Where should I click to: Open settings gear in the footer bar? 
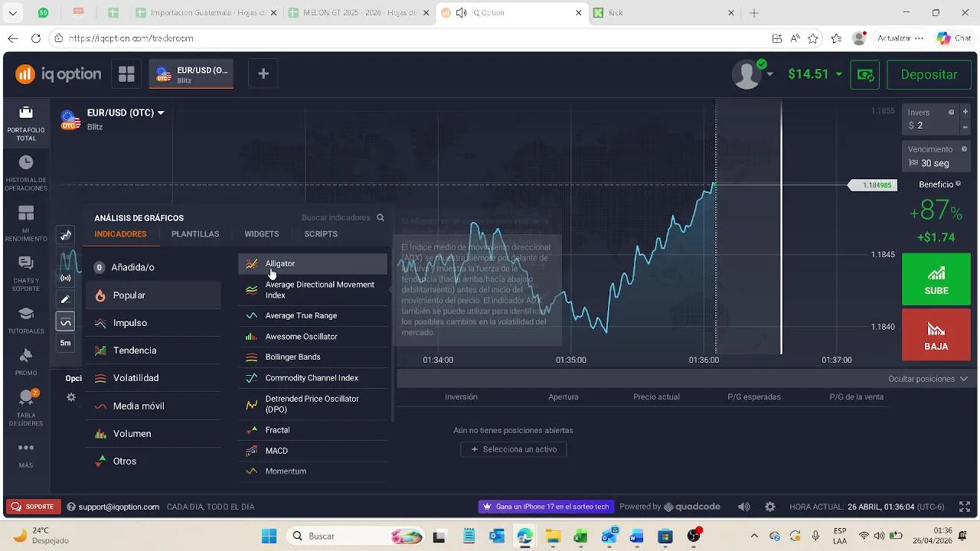coord(770,507)
